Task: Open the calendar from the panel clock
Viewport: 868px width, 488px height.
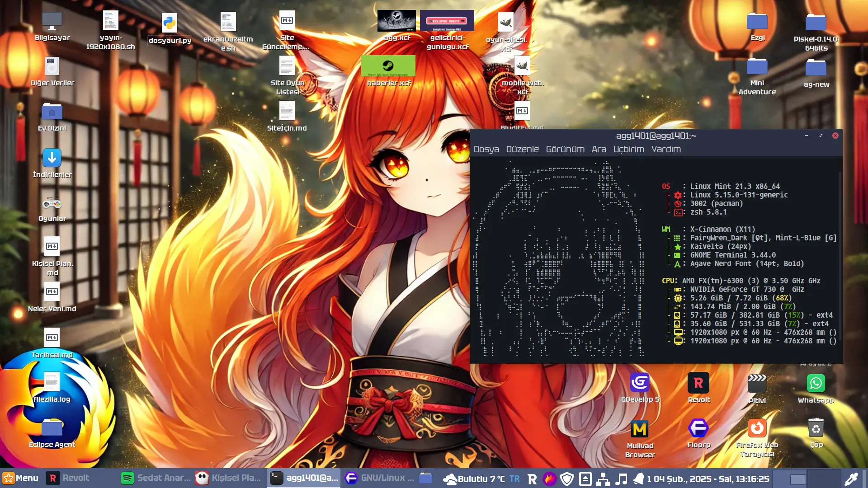Action: point(711,479)
